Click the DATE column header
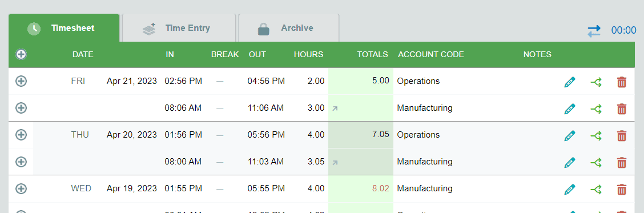Image resolution: width=644 pixels, height=213 pixels. 83,54
